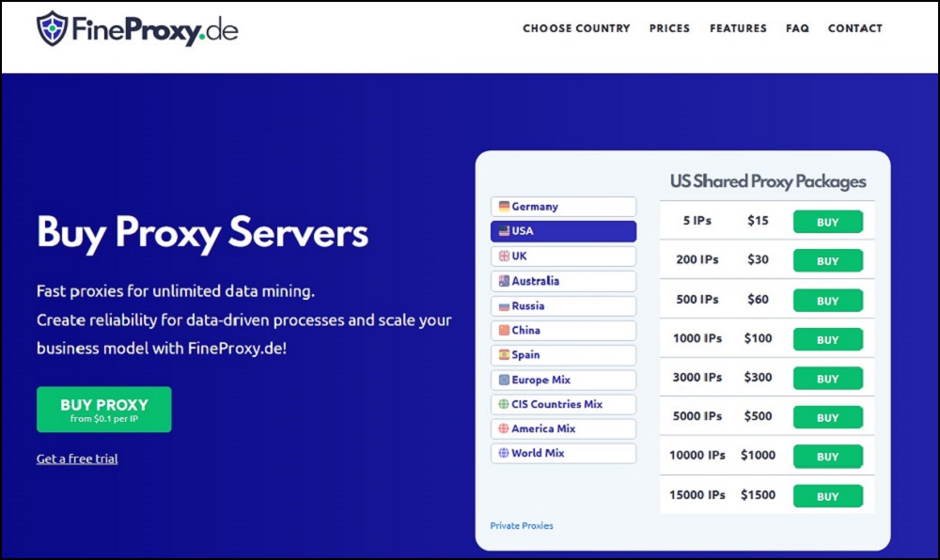Select Germany in the country list

pos(563,206)
